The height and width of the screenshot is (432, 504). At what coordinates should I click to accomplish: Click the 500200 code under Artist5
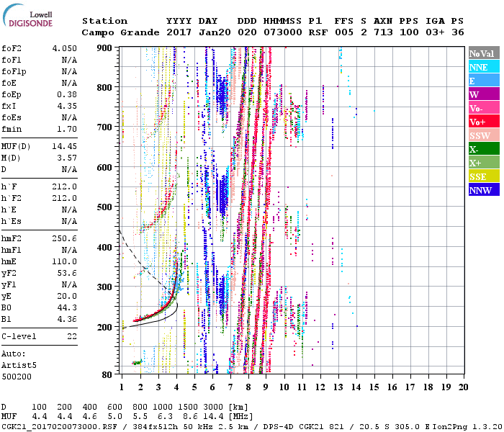point(17,377)
